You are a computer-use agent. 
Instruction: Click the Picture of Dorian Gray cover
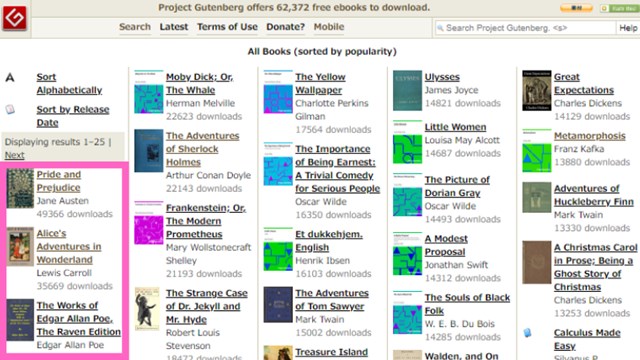pos(407,195)
